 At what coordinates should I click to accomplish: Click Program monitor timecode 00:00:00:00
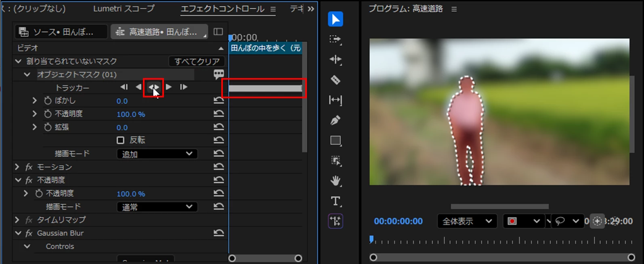398,221
